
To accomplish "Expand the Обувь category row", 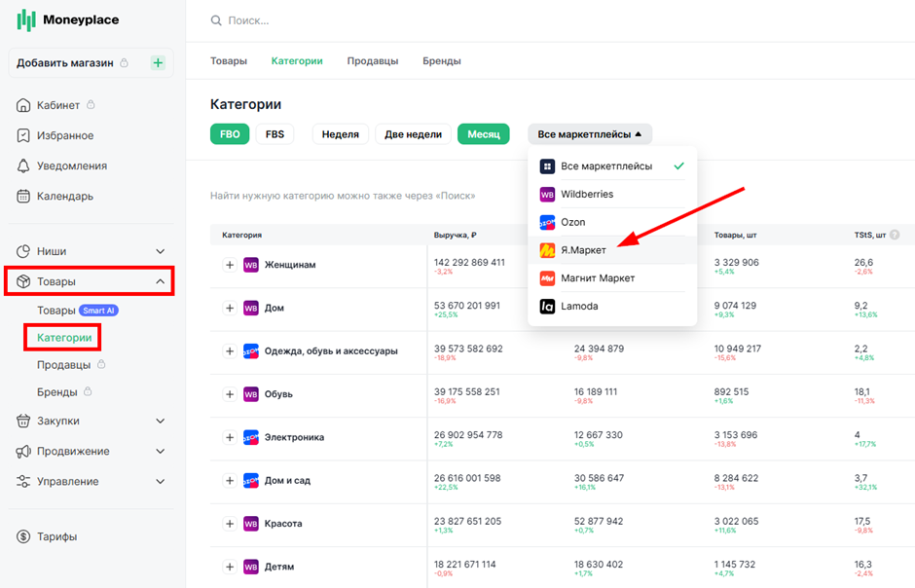I will [x=230, y=394].
